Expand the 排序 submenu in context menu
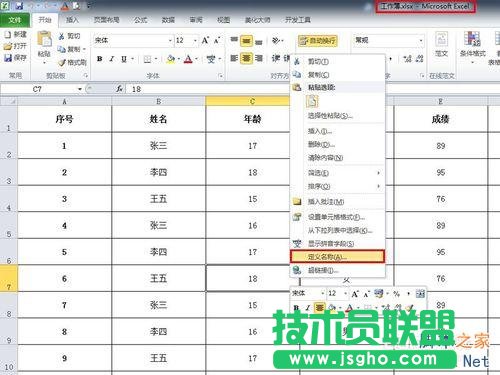The image size is (500, 375). (x=378, y=186)
